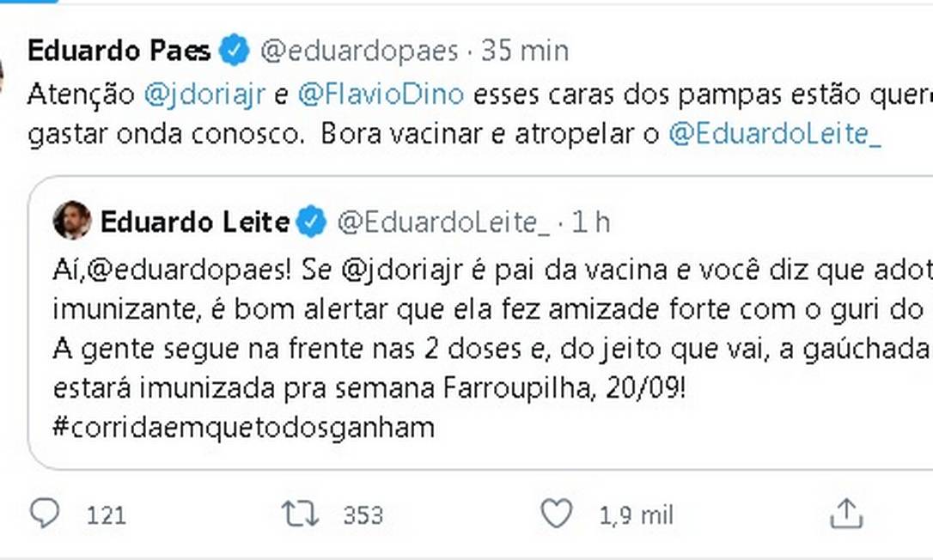
Task: Click the @EduardoLeite_ mention in Paes's tweet text
Action: pyautogui.click(x=774, y=135)
